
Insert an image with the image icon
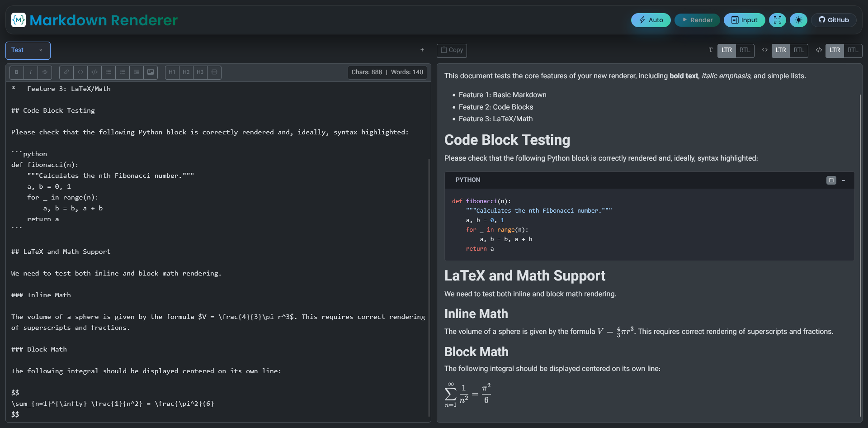click(x=150, y=72)
